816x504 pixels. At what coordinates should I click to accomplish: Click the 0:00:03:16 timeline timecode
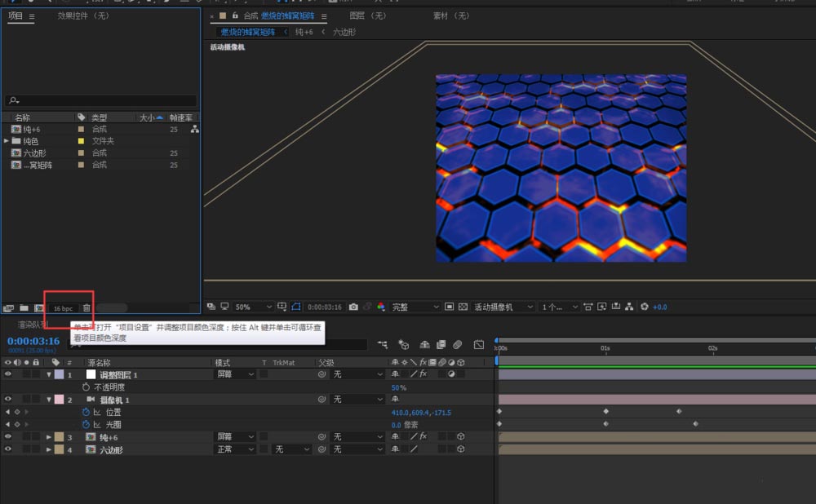point(33,341)
